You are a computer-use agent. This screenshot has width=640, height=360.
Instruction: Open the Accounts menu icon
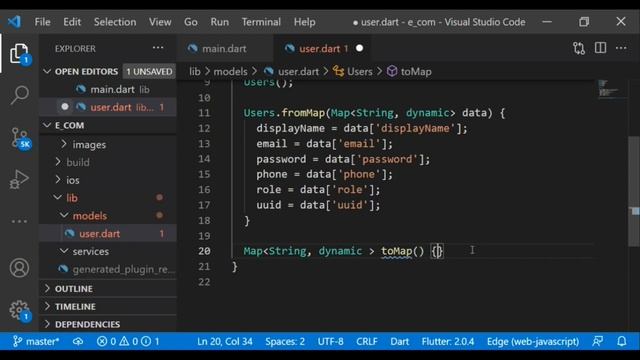(19, 268)
